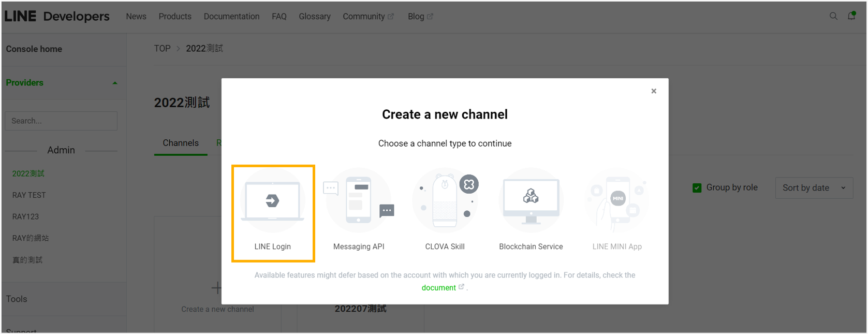This screenshot has width=868, height=334.
Task: Select provider 2022測試 in sidebar
Action: [x=28, y=173]
